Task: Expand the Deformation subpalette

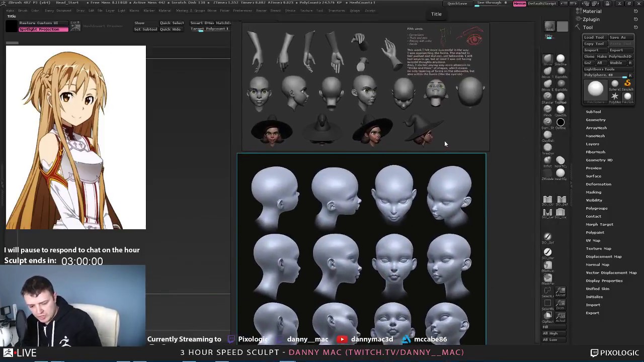Action: (599, 184)
